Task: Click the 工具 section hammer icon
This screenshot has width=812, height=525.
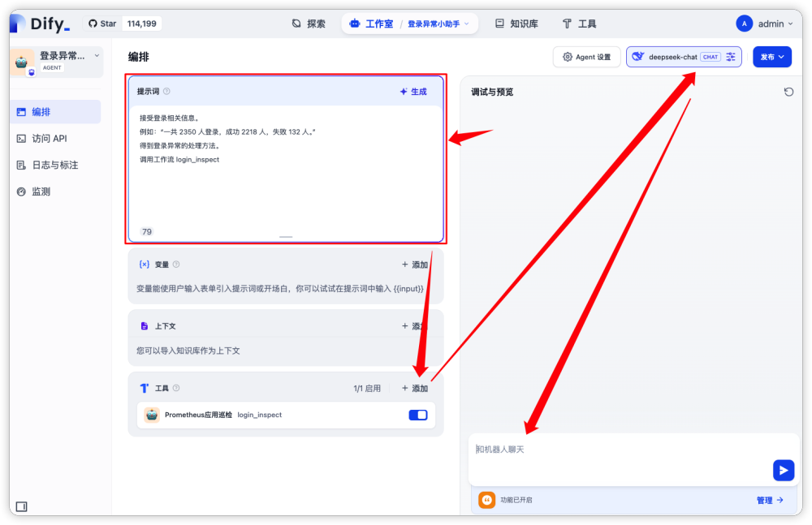Action: coord(145,388)
